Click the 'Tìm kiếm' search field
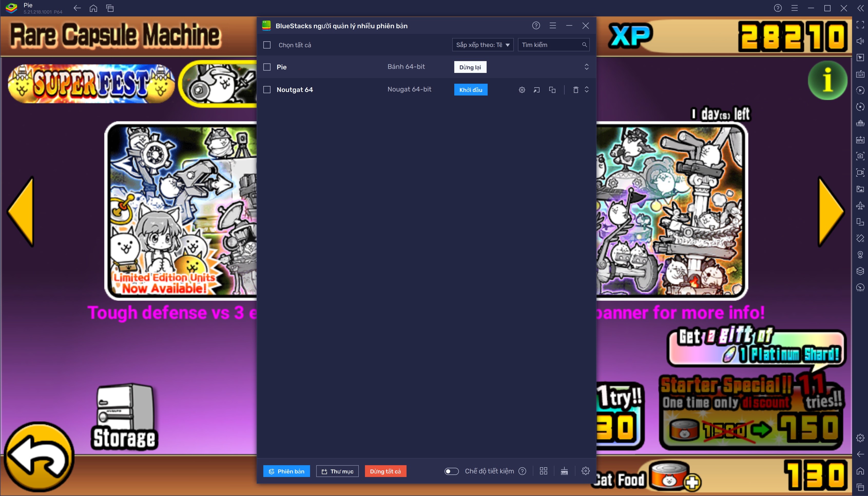Image resolution: width=868 pixels, height=496 pixels. pyautogui.click(x=553, y=45)
